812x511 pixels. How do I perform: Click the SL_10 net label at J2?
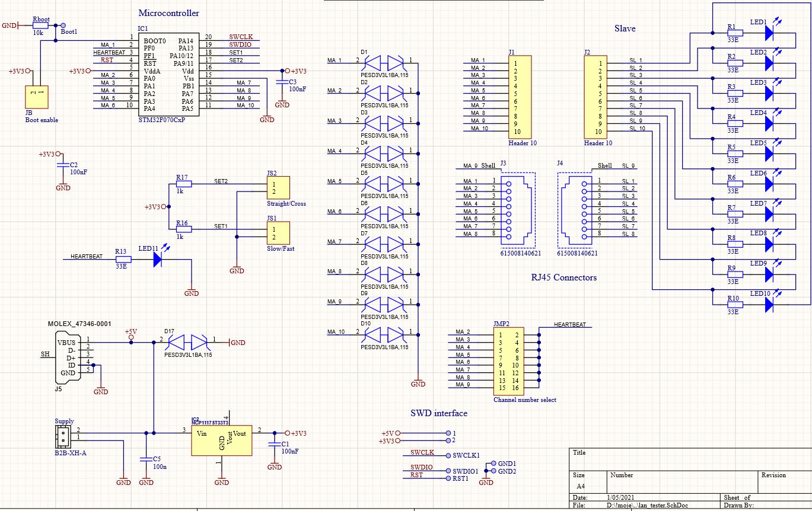click(638, 128)
